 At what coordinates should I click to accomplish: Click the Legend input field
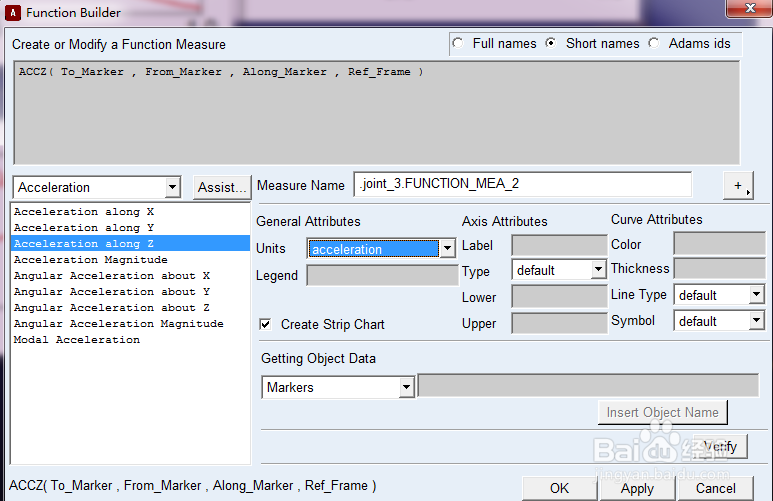[383, 275]
